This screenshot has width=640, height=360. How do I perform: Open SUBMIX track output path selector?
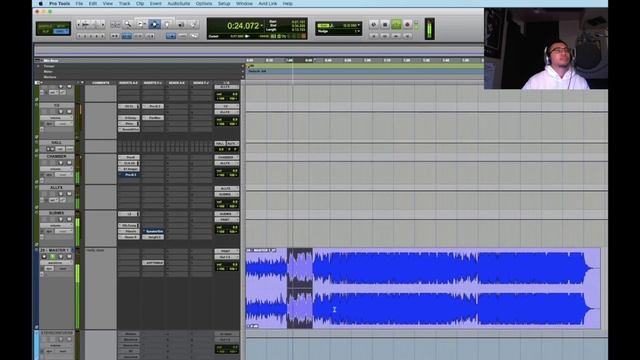pyautogui.click(x=227, y=220)
